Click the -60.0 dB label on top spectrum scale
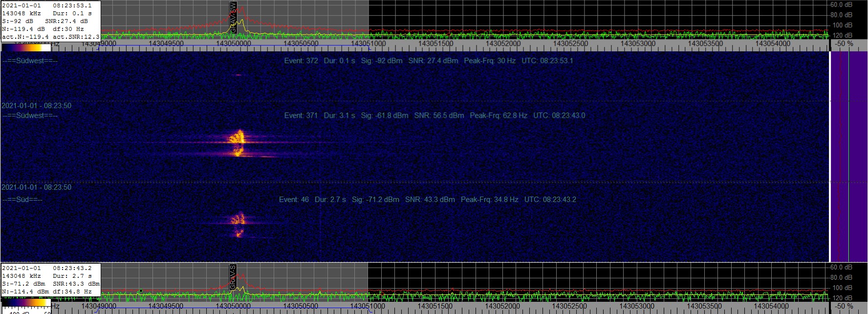 click(841, 4)
